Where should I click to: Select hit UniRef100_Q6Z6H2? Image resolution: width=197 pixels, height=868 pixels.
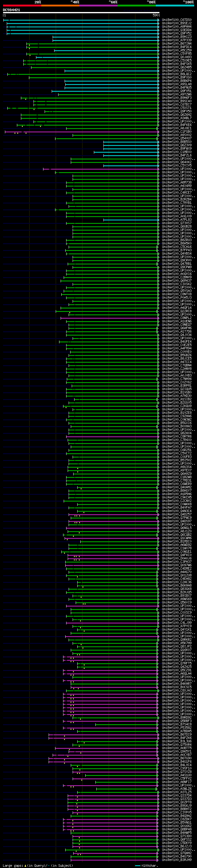pyautogui.click(x=176, y=115)
